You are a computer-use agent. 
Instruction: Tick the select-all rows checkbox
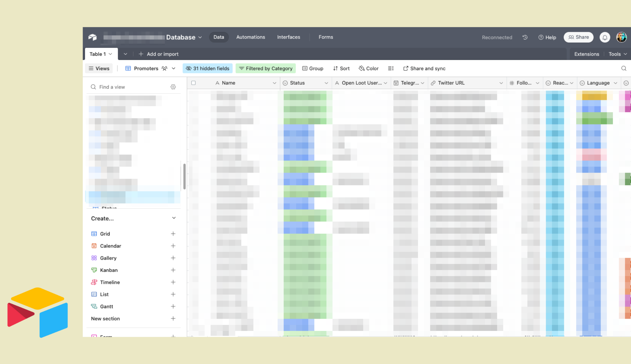point(193,83)
